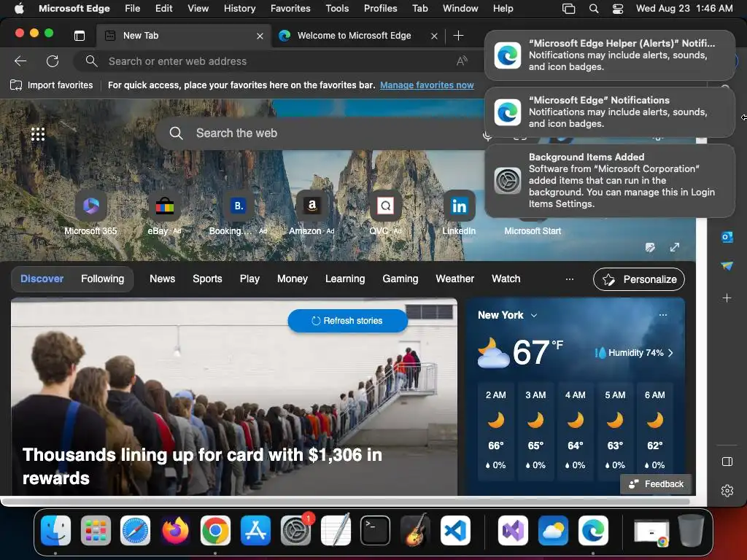Click Manage favorites now link

coord(427,85)
